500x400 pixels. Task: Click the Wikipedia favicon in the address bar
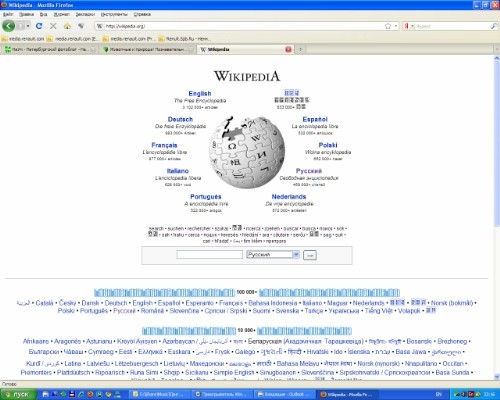(x=99, y=26)
